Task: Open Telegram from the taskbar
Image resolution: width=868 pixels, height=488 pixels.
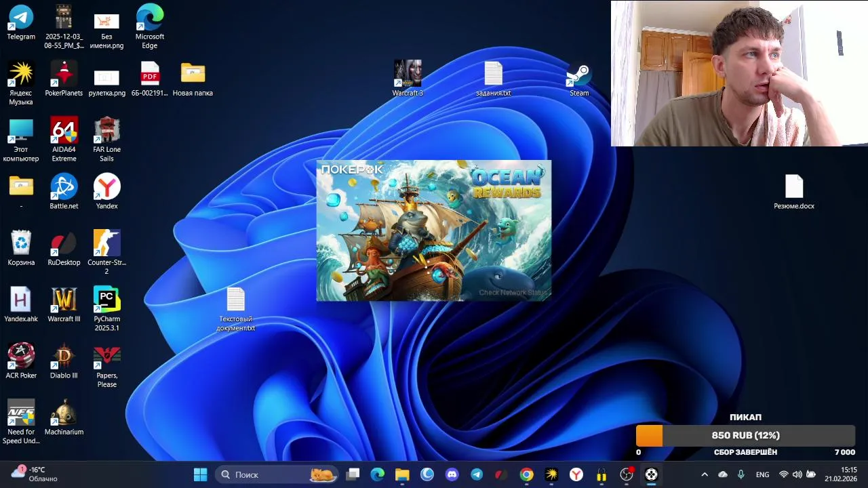Action: [477, 474]
